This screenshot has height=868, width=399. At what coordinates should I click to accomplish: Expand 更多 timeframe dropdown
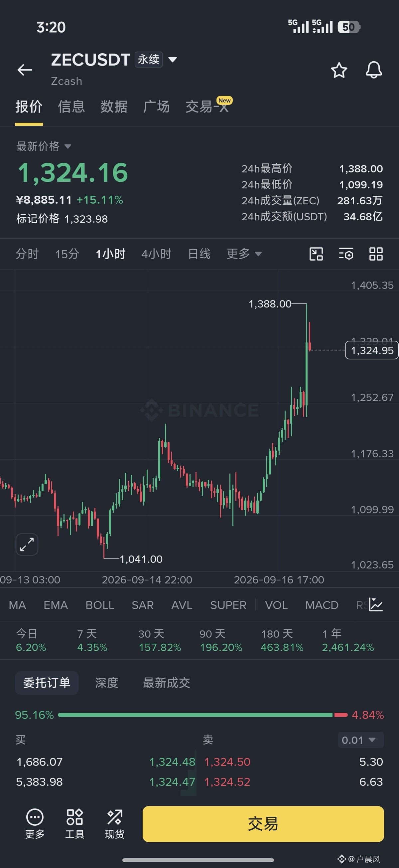click(244, 254)
